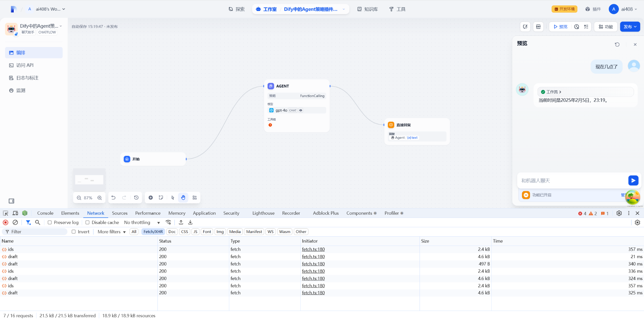Clear the network log
The image size is (644, 319).
pos(15,222)
